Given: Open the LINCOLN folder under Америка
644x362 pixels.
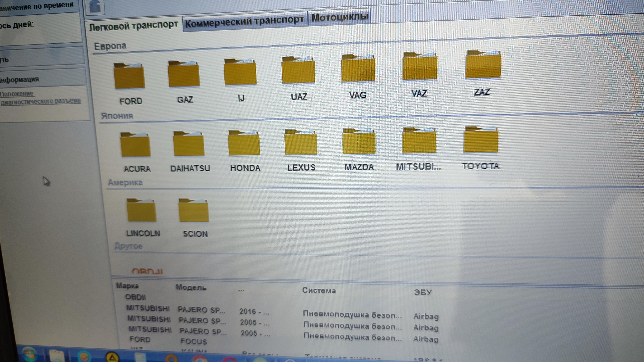Looking at the screenshot, I should point(142,210).
